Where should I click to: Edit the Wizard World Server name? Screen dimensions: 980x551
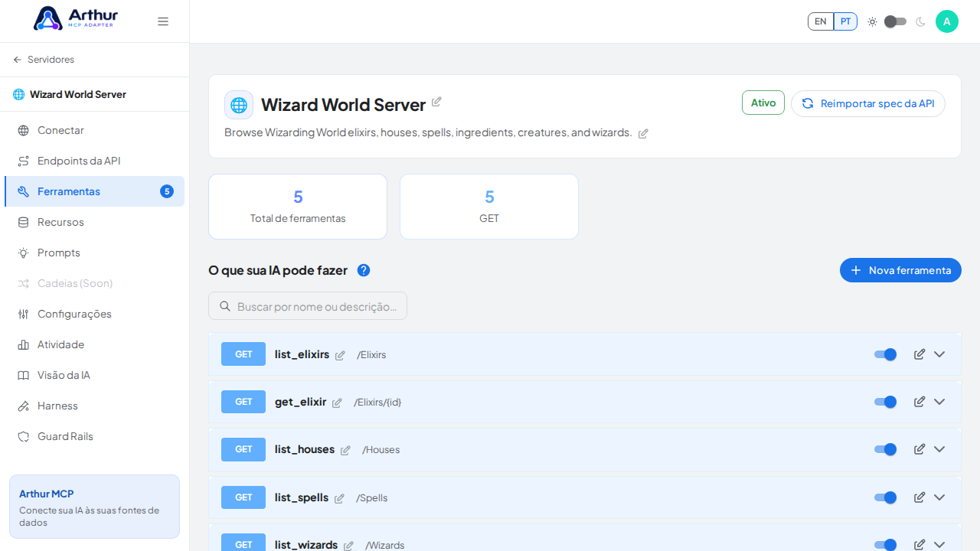point(436,102)
